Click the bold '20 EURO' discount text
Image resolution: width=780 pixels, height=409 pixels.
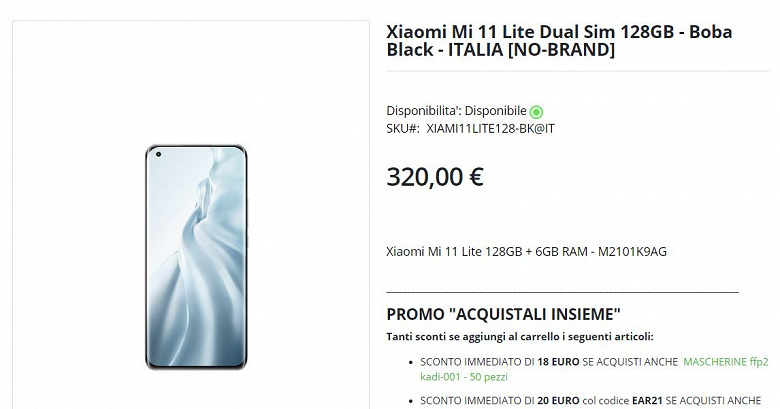click(x=558, y=401)
